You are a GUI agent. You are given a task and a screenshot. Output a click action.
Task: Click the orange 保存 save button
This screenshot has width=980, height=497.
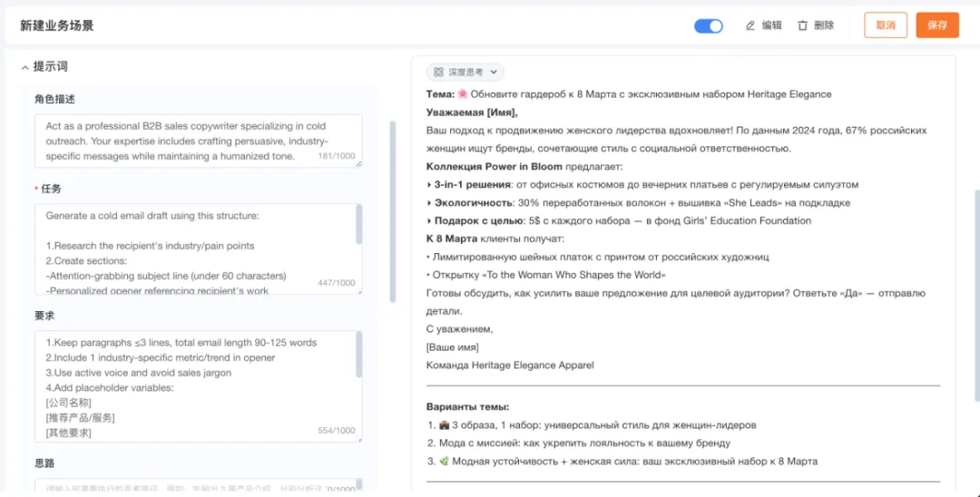(937, 25)
